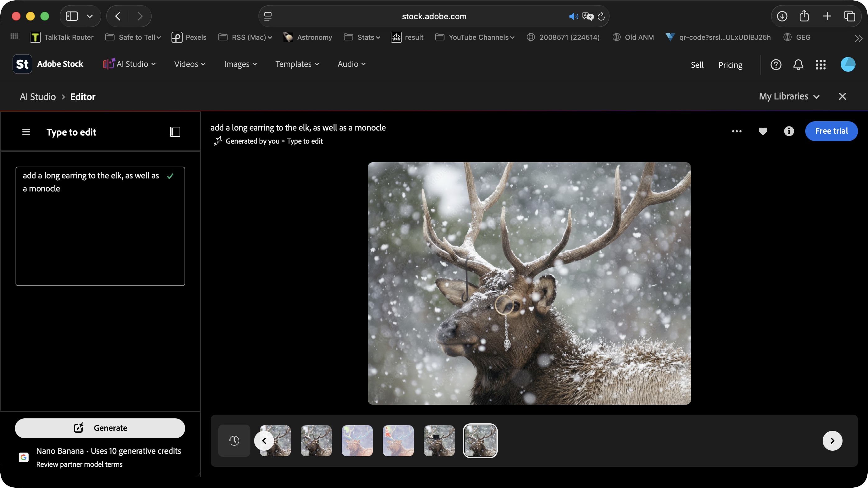868x488 pixels.
Task: Click the stock.adobe.com address bar
Action: (434, 16)
